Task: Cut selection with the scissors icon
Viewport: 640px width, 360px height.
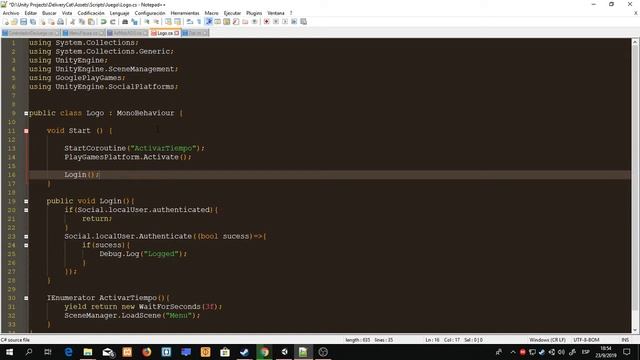Action: [72, 22]
